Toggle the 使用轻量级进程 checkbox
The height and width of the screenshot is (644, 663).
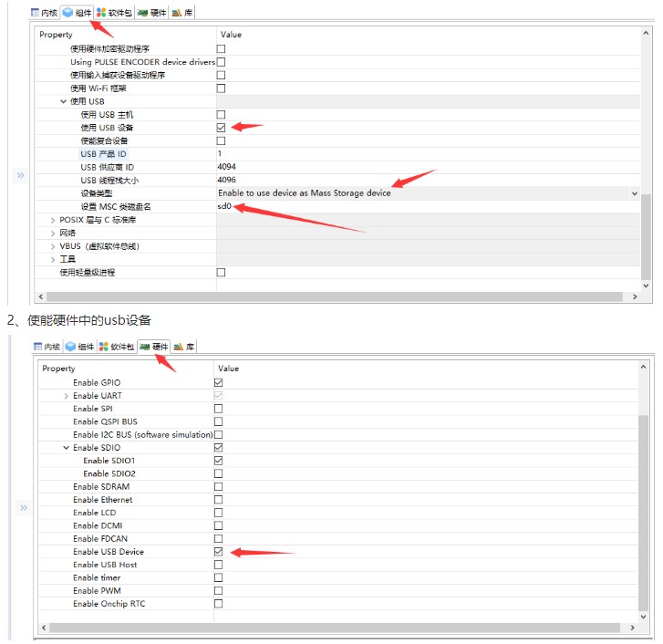tap(221, 273)
